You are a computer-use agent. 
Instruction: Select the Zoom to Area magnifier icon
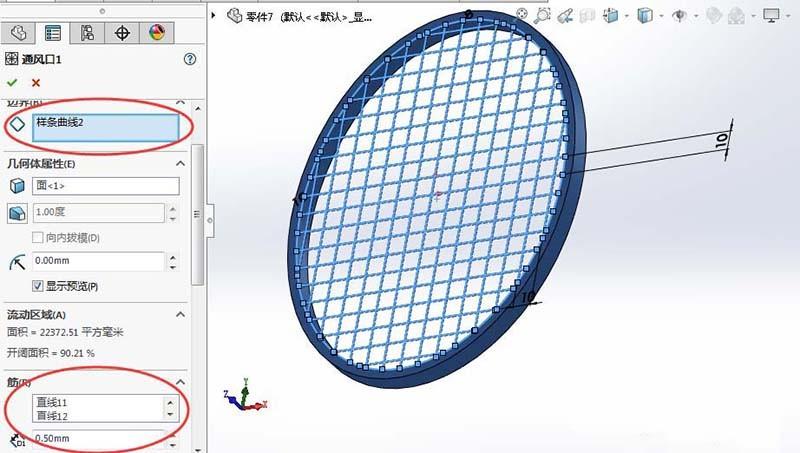[542, 15]
